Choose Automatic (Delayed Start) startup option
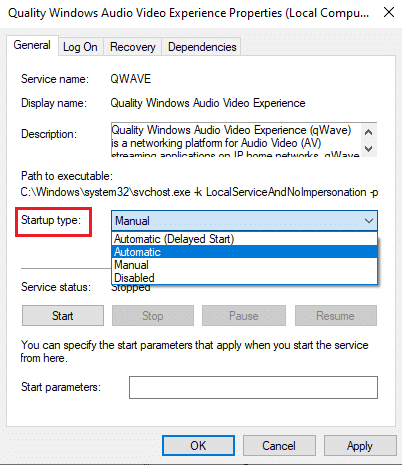The image size is (402, 465). [244, 239]
